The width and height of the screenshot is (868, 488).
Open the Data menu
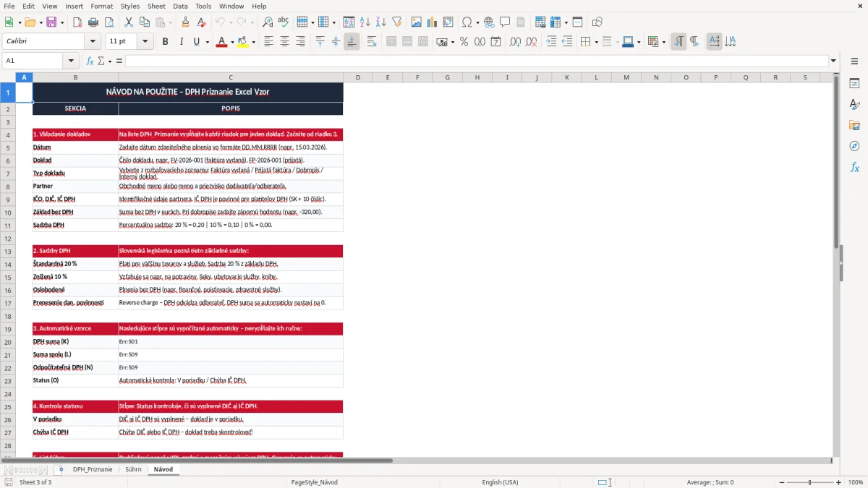coord(180,6)
